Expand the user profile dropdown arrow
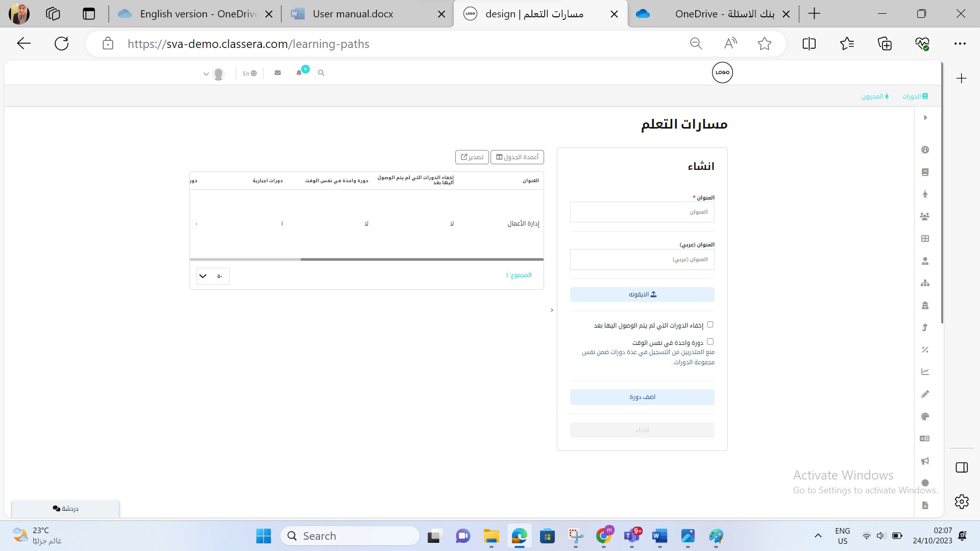This screenshot has width=980, height=551. coord(206,74)
